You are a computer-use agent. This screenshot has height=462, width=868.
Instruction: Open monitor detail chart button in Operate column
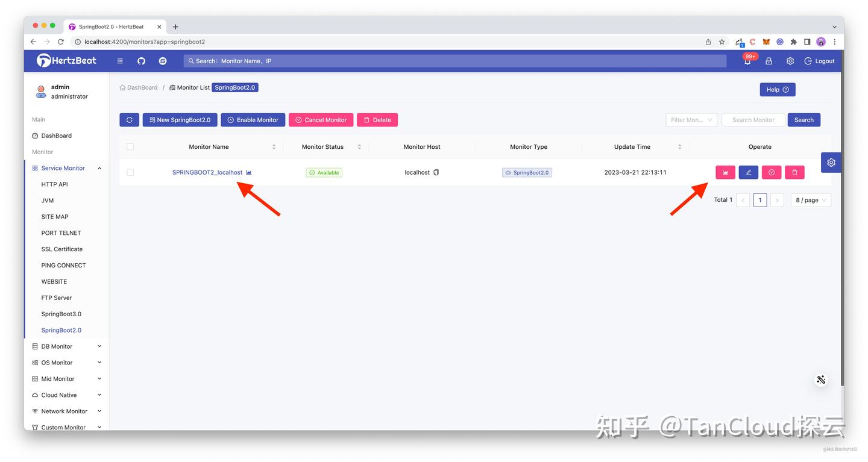725,172
